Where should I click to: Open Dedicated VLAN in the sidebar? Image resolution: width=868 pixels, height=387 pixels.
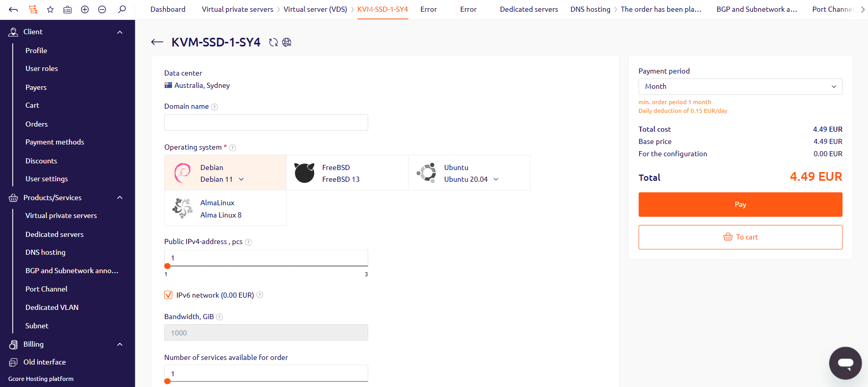point(52,307)
